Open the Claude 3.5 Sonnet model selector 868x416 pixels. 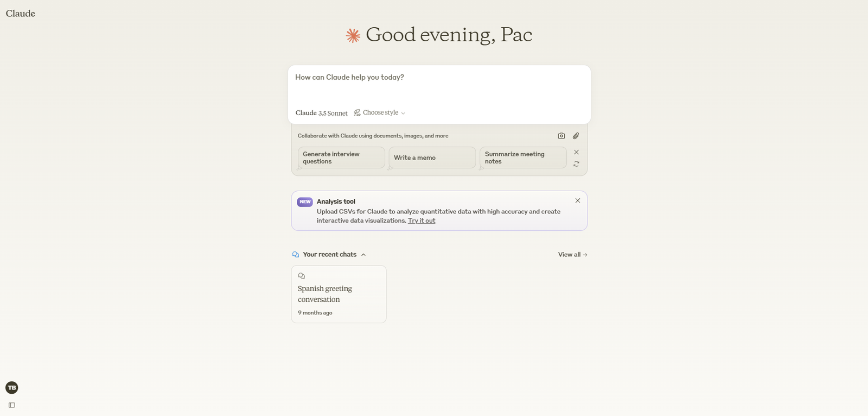(x=321, y=113)
